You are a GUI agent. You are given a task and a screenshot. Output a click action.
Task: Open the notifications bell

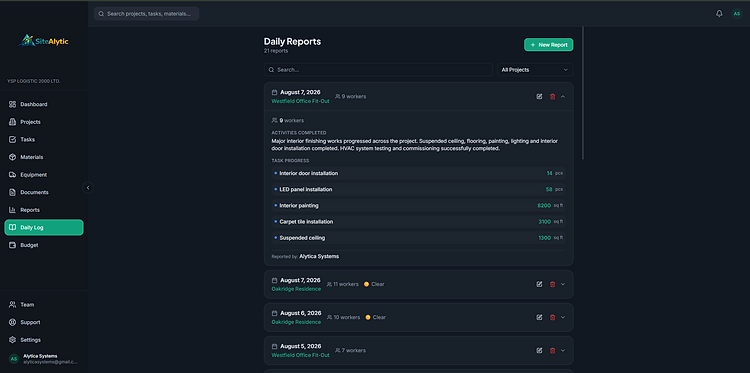[x=719, y=13]
